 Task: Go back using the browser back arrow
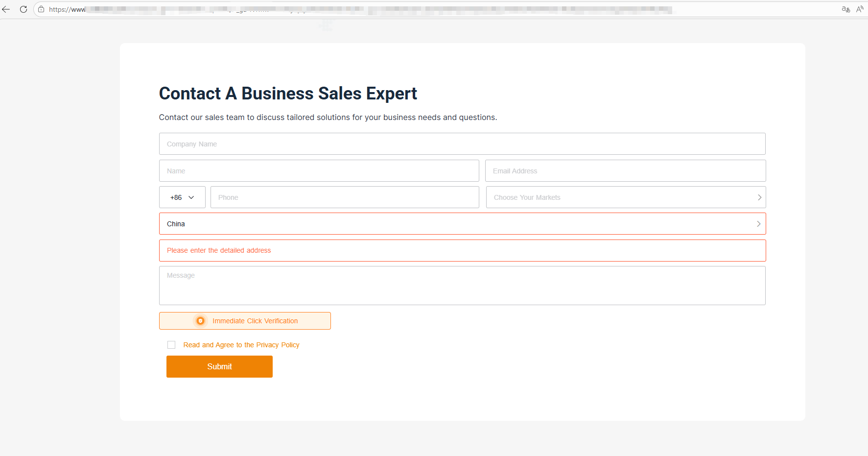tap(6, 9)
